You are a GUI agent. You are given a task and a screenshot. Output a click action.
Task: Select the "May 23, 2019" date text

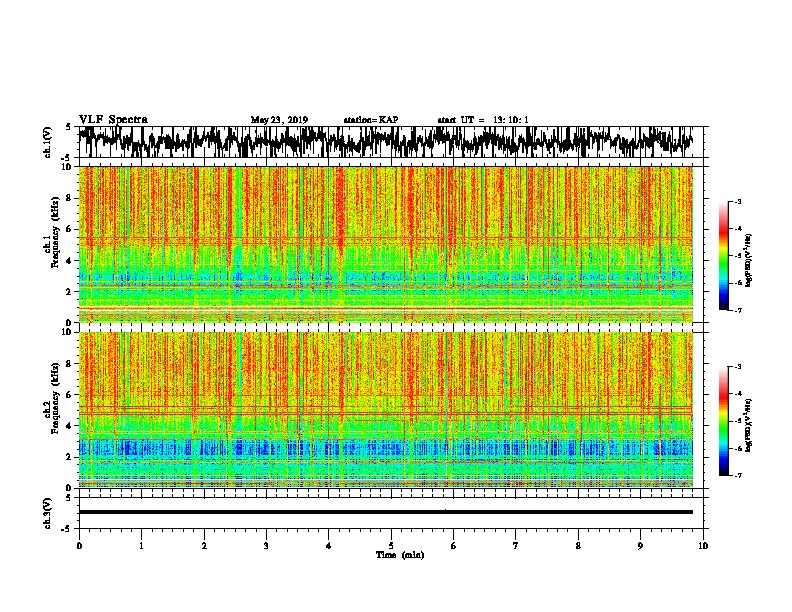(279, 120)
